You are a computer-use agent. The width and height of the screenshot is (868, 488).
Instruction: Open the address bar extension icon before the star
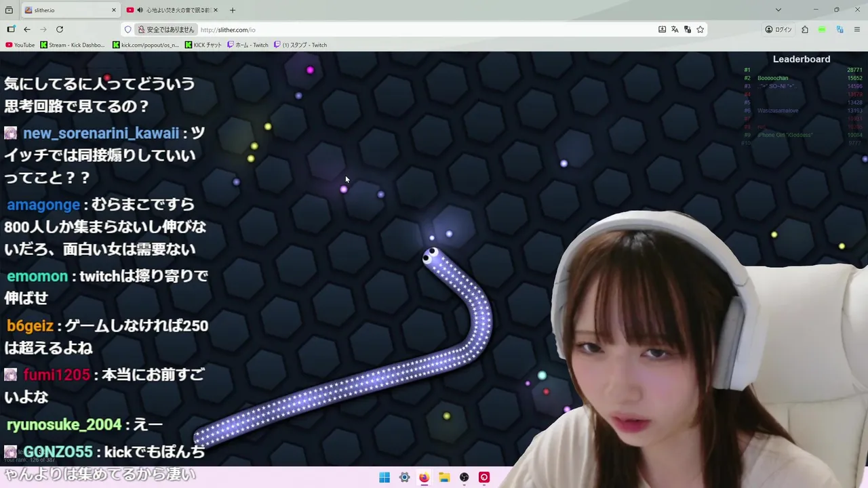(x=688, y=30)
